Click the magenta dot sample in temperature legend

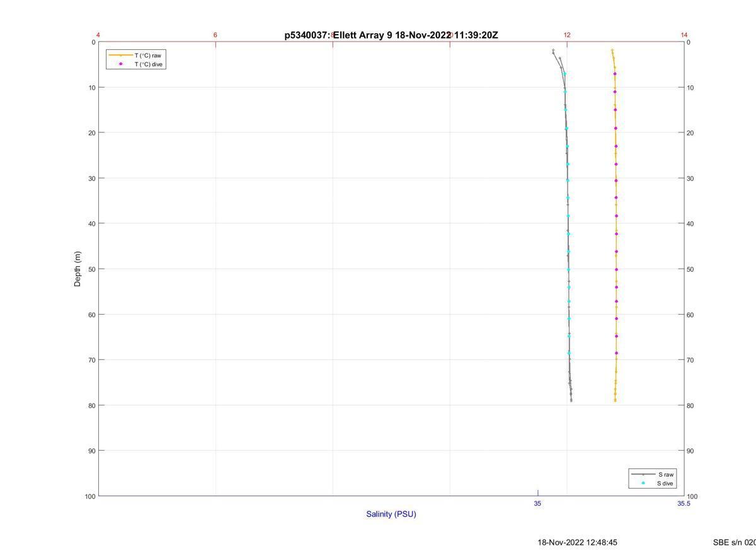click(120, 64)
